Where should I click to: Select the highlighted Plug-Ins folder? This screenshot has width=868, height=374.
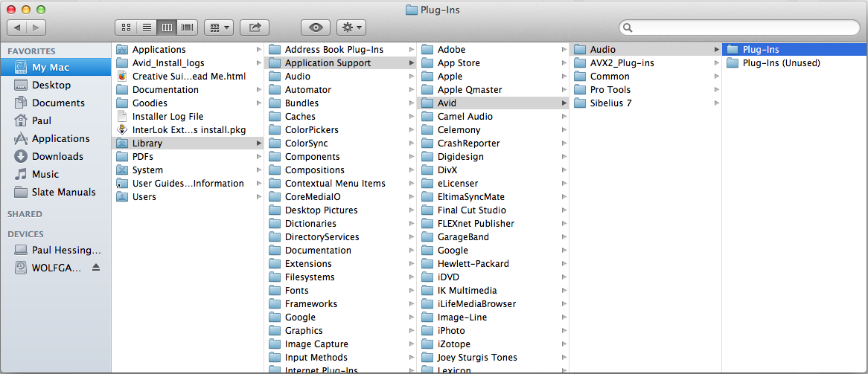coord(795,49)
